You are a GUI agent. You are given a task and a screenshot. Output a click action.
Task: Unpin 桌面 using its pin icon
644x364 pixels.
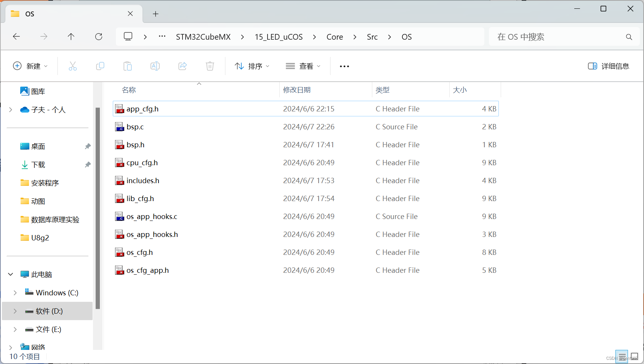[x=88, y=146]
